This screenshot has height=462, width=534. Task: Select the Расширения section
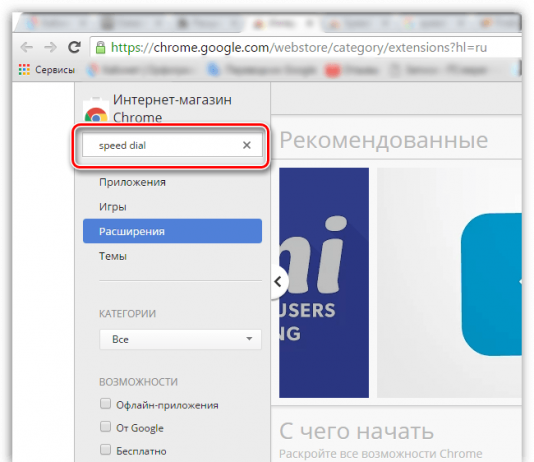(x=172, y=231)
